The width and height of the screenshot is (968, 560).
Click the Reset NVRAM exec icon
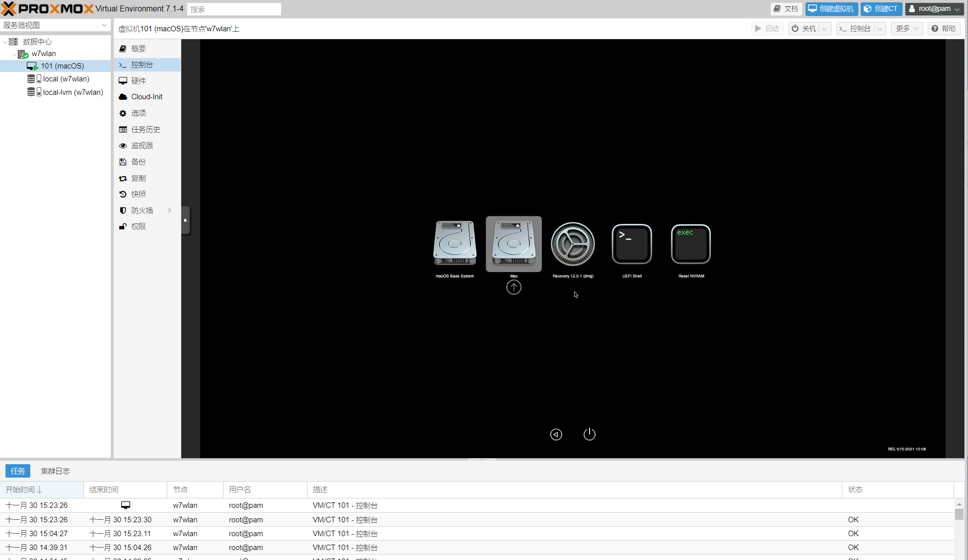691,244
